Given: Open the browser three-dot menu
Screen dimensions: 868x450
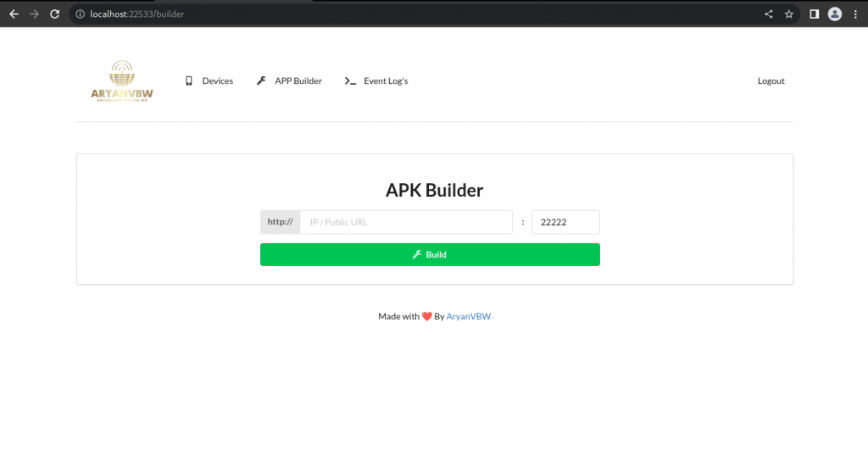Looking at the screenshot, I should [855, 14].
